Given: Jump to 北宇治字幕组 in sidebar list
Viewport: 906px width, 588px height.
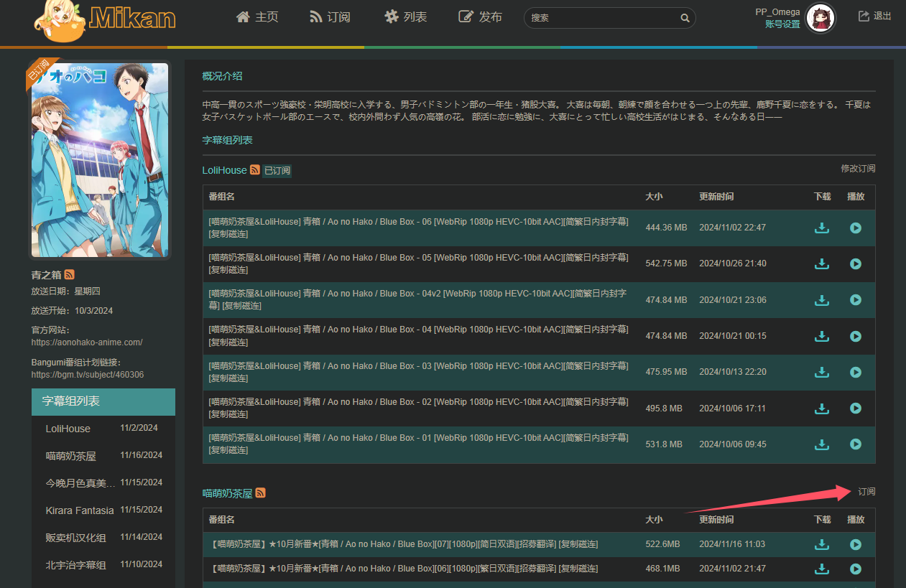Looking at the screenshot, I should (75, 565).
